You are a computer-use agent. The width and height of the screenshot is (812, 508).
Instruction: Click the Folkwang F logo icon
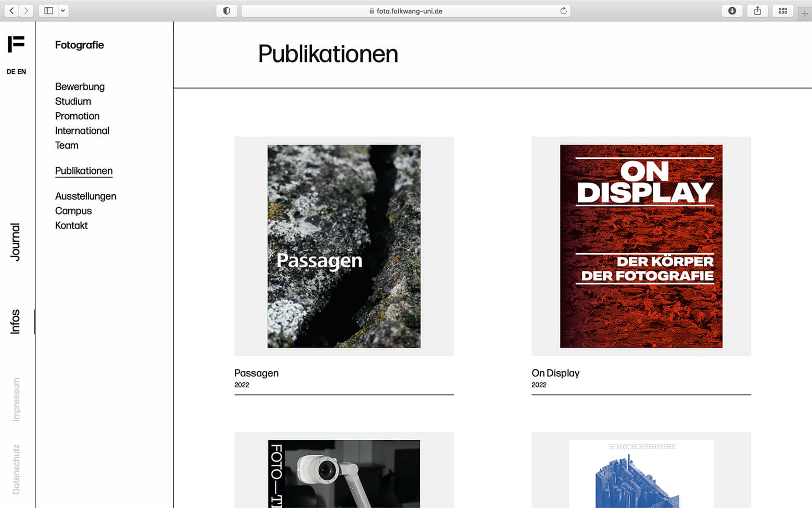pyautogui.click(x=16, y=44)
